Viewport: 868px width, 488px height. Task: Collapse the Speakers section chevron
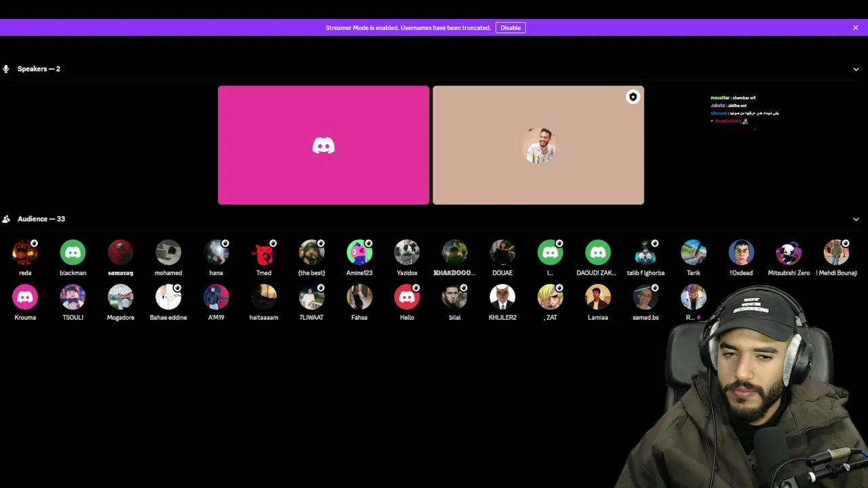[x=856, y=69]
